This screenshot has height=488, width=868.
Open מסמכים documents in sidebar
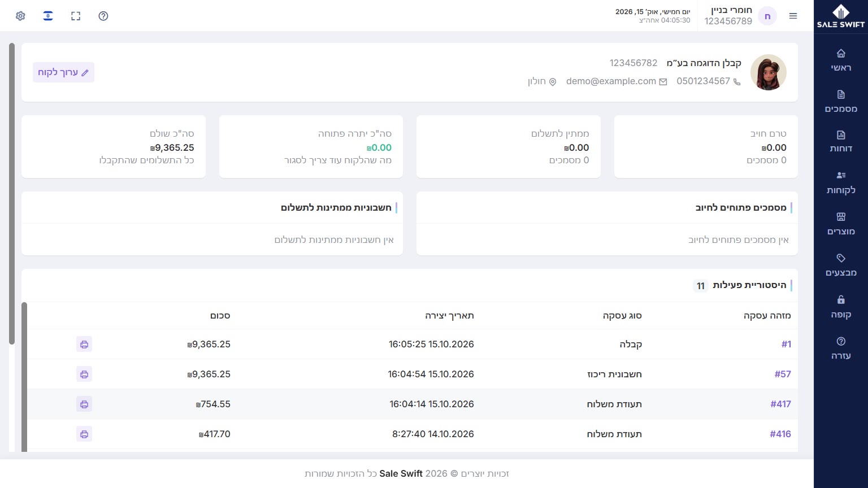click(841, 101)
